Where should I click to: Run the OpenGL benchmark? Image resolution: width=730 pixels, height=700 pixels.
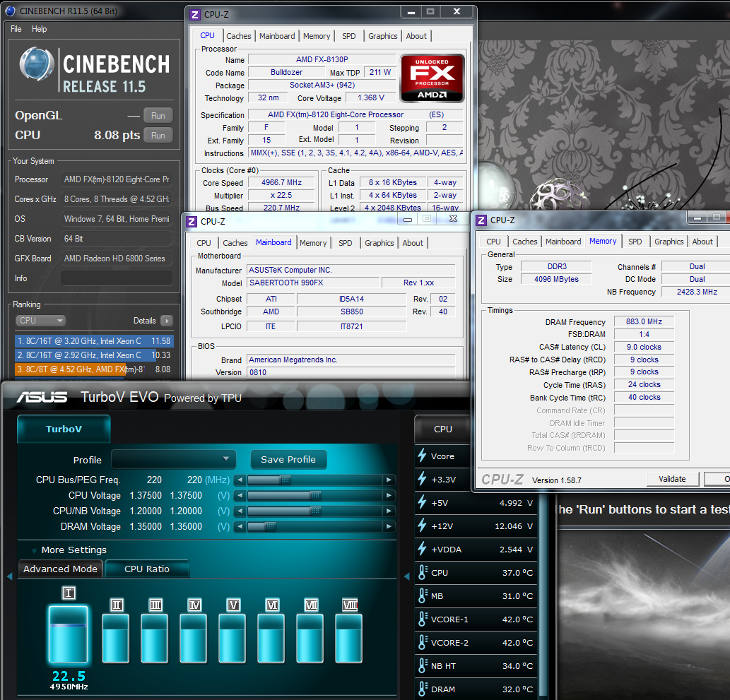tap(158, 115)
